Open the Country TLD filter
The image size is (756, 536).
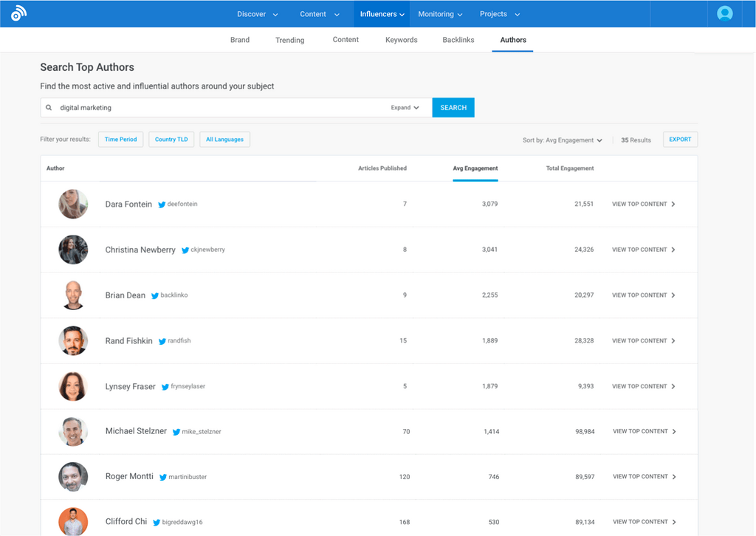(171, 140)
